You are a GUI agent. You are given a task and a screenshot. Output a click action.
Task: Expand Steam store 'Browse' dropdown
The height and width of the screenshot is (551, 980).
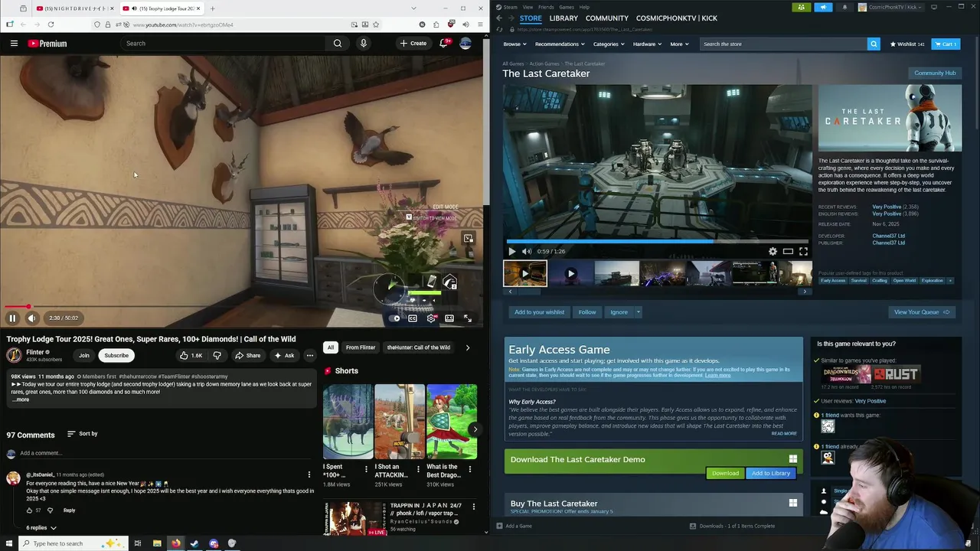pyautogui.click(x=514, y=44)
